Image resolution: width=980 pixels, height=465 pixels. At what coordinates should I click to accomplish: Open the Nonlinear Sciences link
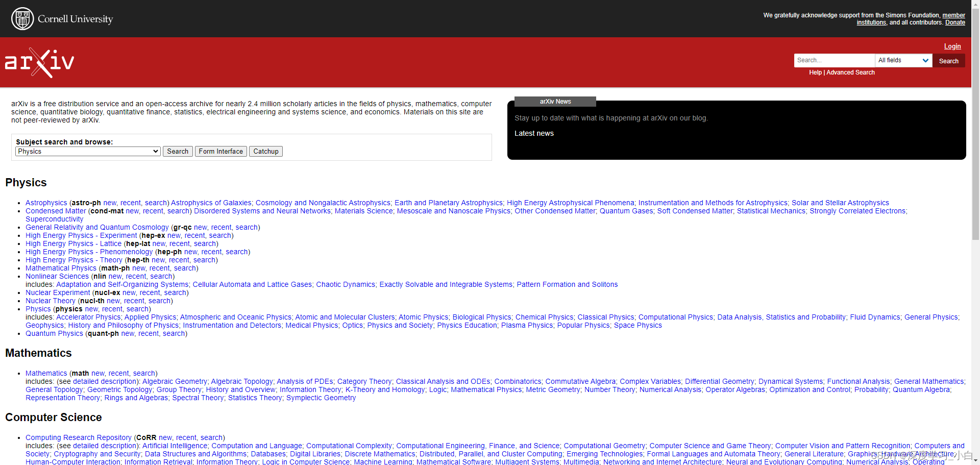click(57, 276)
